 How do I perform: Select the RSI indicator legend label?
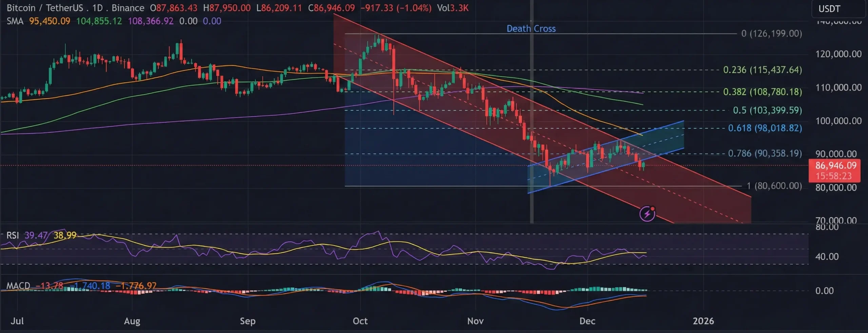click(x=13, y=235)
